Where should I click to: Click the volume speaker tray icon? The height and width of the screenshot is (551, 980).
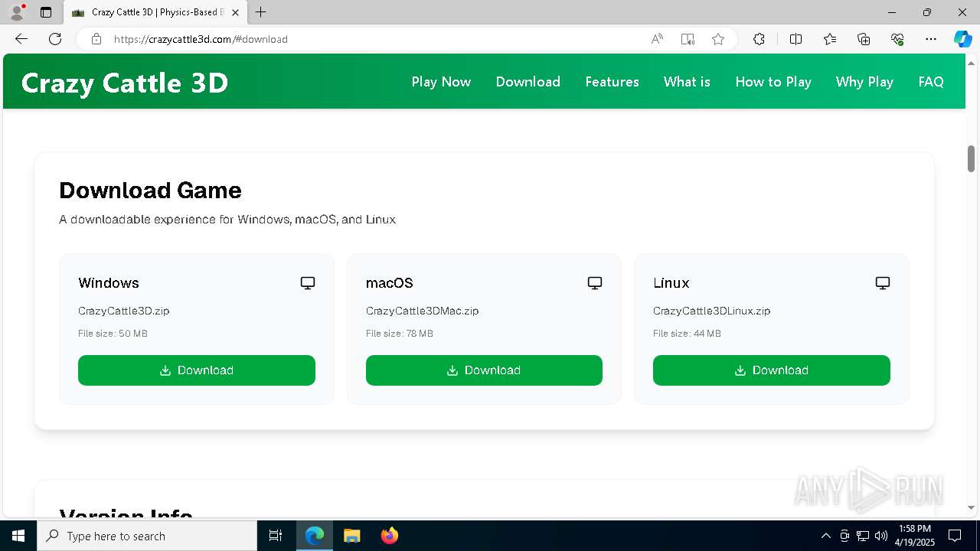(881, 536)
